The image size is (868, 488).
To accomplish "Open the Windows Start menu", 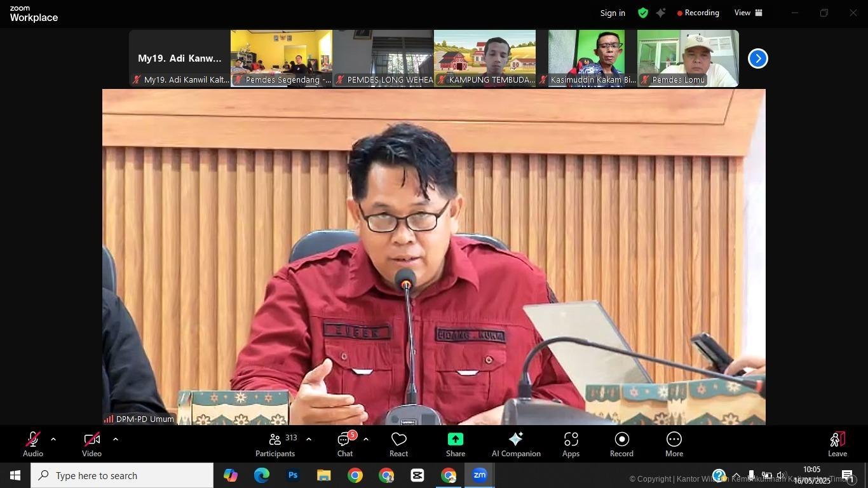I will [15, 475].
